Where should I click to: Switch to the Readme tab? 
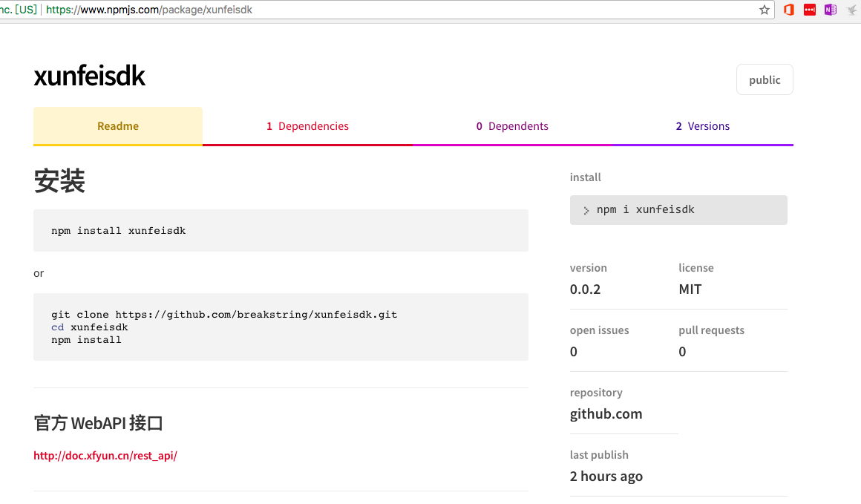(x=118, y=126)
